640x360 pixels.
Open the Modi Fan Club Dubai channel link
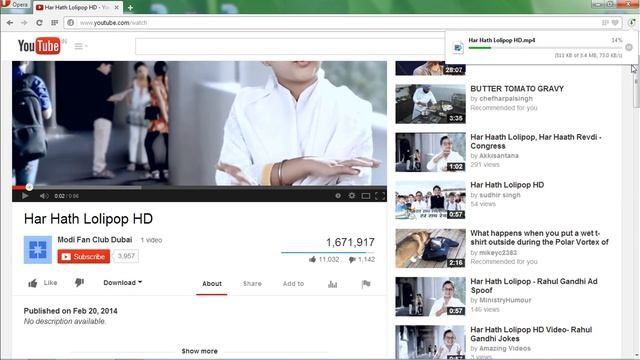pyautogui.click(x=95, y=240)
